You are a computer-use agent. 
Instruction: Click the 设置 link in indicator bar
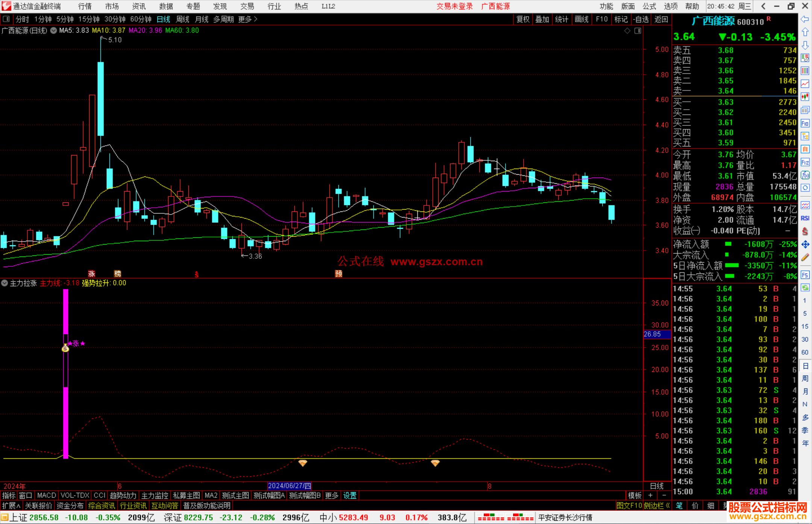(350, 495)
